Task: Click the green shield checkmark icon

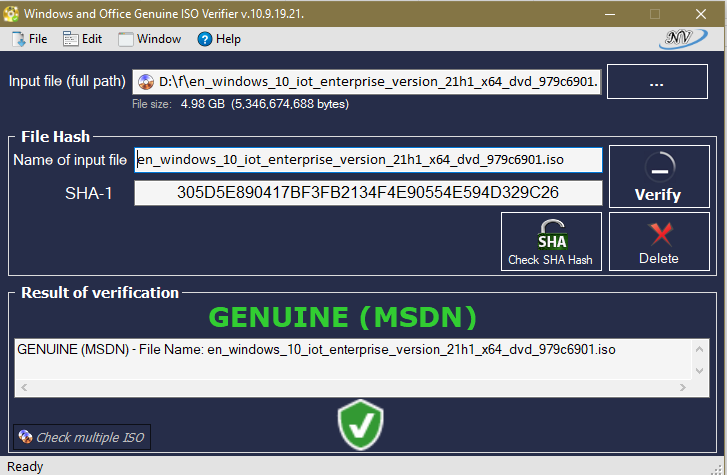Action: [361, 425]
